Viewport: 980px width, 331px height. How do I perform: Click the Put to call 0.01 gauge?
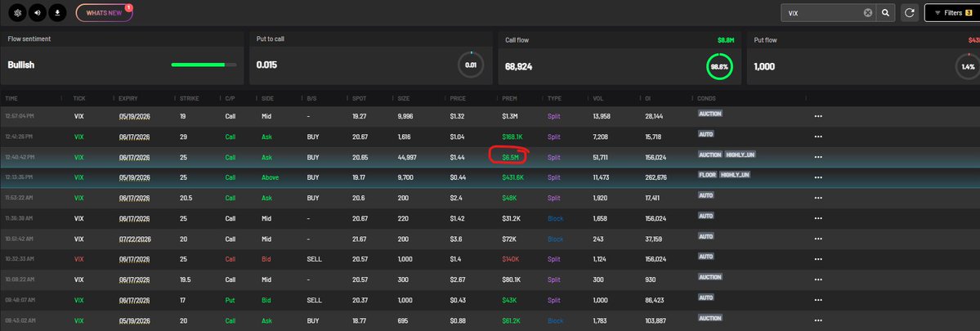coord(471,65)
